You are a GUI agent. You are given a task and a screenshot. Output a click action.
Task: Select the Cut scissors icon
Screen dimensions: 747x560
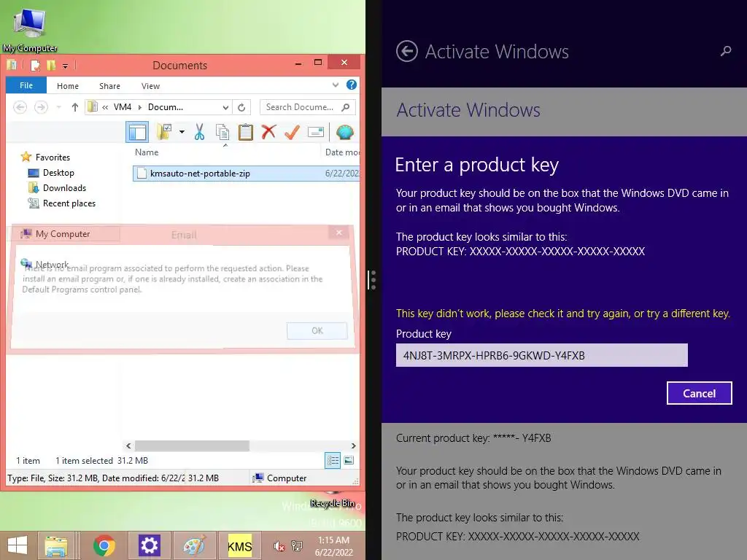pyautogui.click(x=199, y=132)
